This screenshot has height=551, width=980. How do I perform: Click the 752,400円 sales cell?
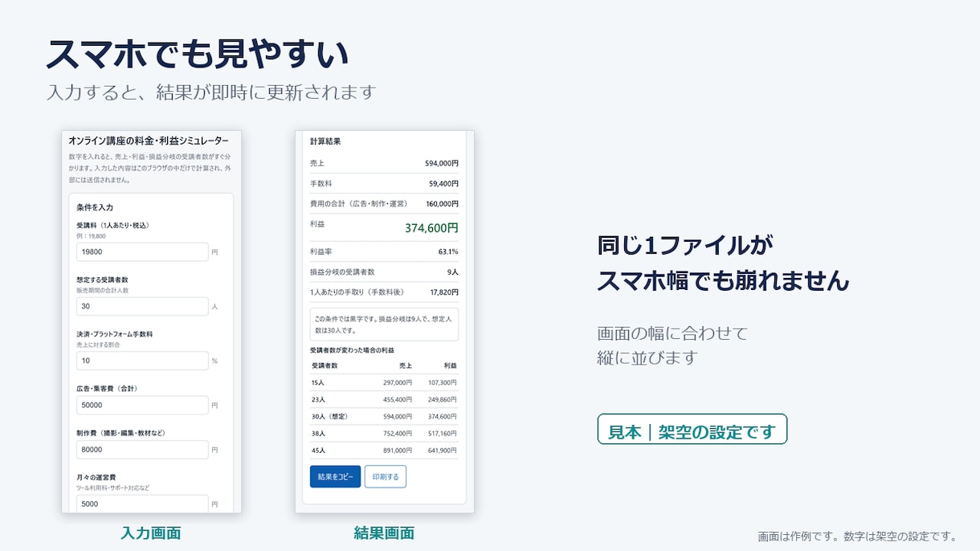398,433
